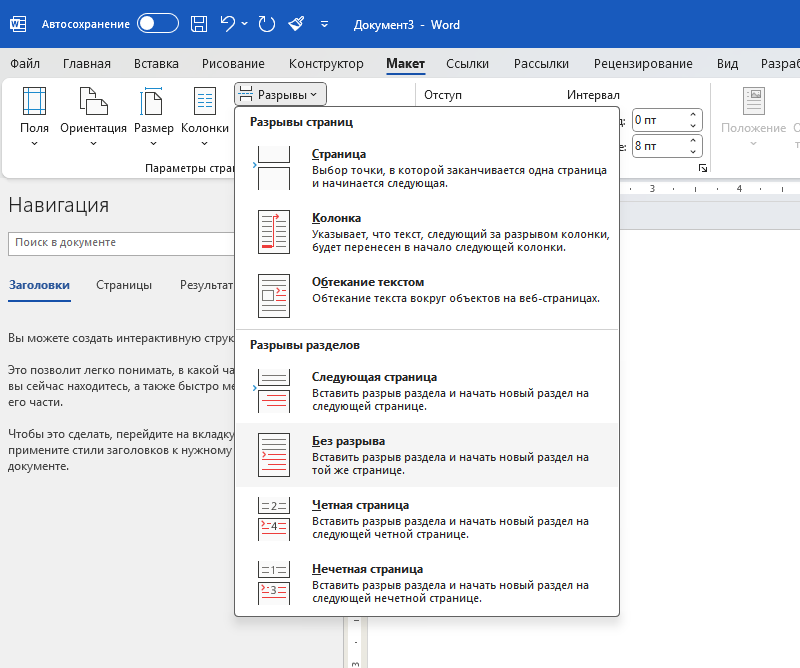Image resolution: width=800 pixels, height=668 pixels.
Task: Click the Redo circular arrow icon
Action: click(266, 24)
